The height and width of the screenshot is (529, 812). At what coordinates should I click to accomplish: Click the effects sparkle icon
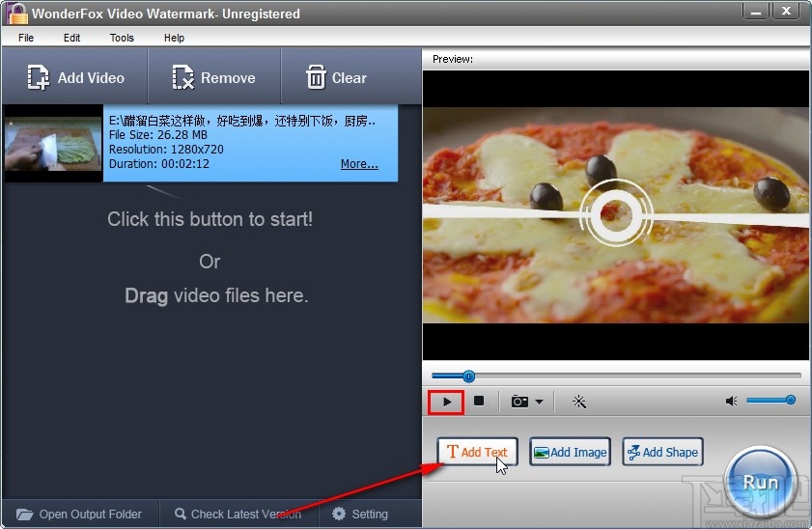click(x=579, y=402)
